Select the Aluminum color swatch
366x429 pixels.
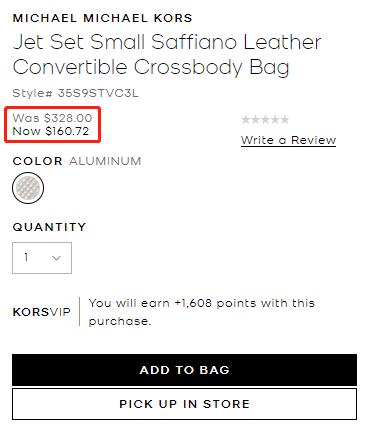tap(28, 188)
